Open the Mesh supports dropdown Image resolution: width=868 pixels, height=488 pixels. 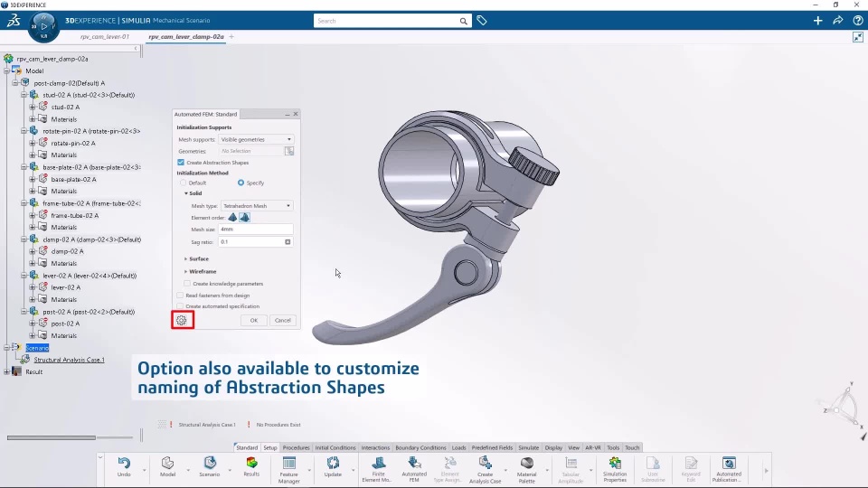257,140
